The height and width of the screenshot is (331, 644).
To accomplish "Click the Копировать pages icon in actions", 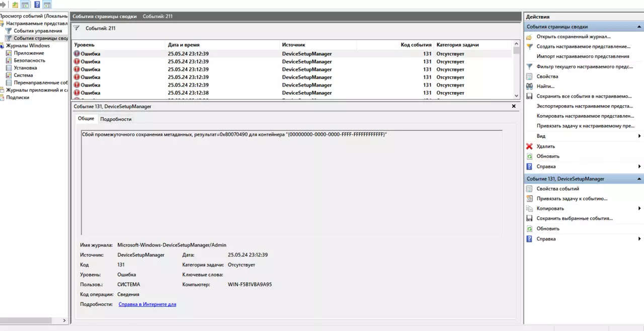I will coord(529,208).
